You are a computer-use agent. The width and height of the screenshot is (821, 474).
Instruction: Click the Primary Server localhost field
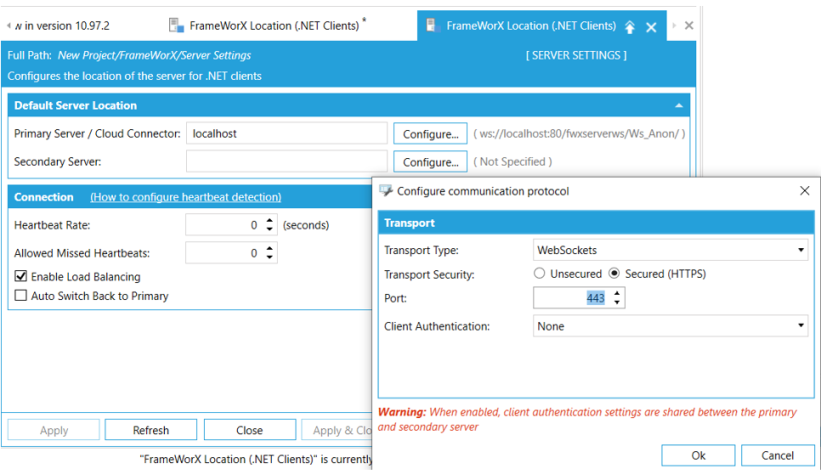286,134
